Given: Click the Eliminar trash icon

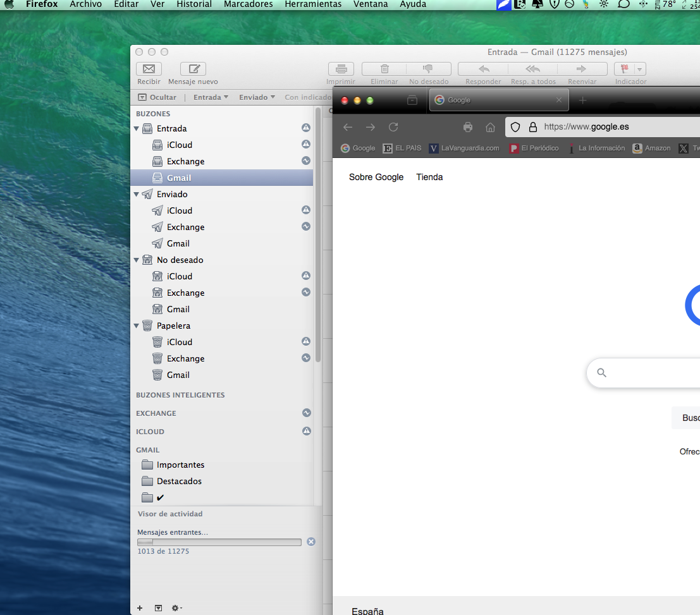Looking at the screenshot, I should click(x=384, y=70).
